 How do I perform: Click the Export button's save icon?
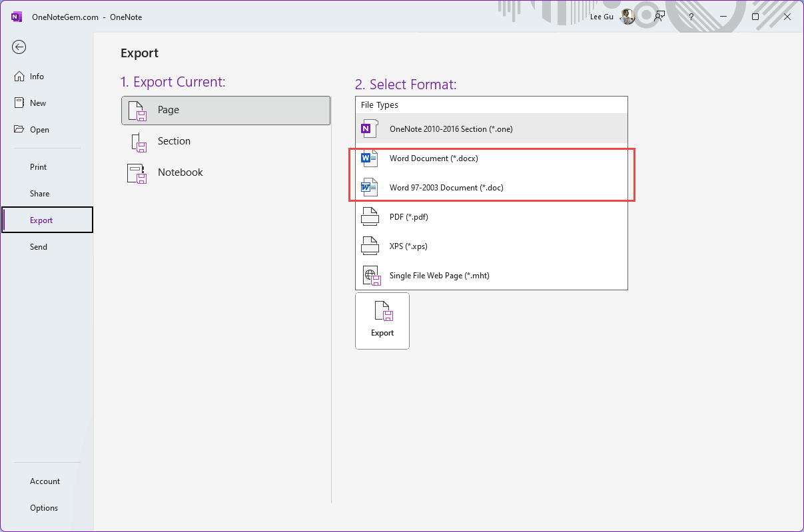[383, 312]
